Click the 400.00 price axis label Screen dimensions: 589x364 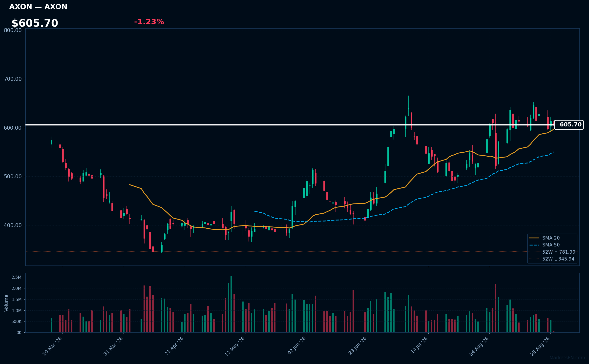click(13, 225)
